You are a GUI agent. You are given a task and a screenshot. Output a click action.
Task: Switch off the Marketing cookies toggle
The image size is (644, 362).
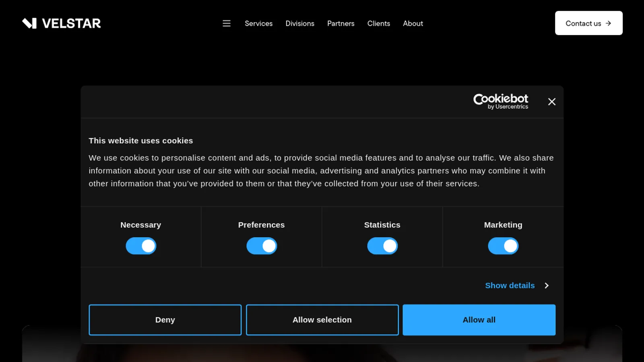coord(503,246)
